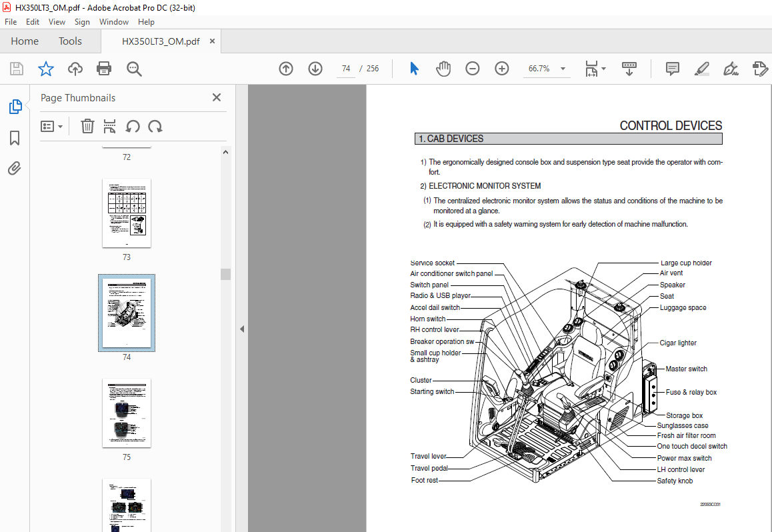This screenshot has width=772, height=532.
Task: Open the sign document pen tool
Action: [731, 69]
